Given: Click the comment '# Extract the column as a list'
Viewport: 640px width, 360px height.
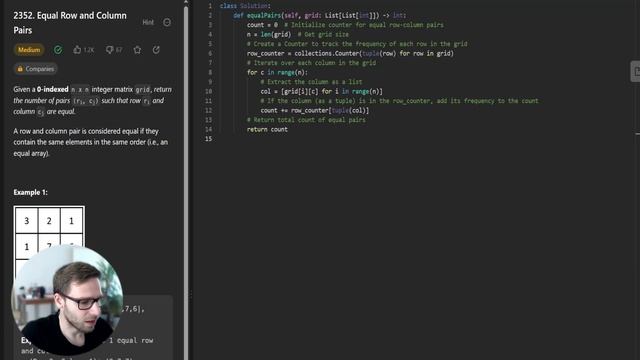Looking at the screenshot, I should (x=311, y=82).
